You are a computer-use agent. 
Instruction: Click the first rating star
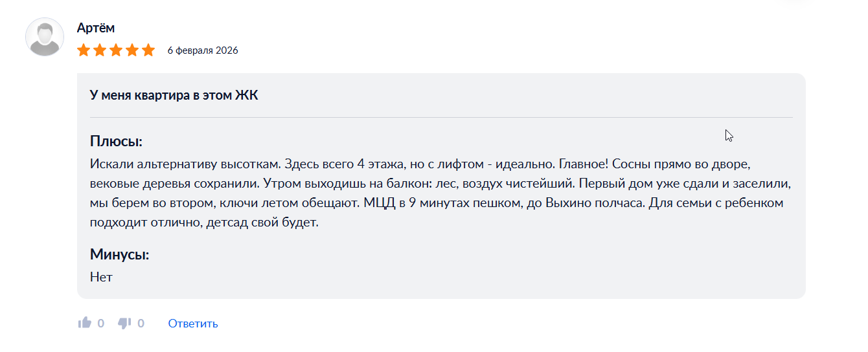pyautogui.click(x=84, y=50)
